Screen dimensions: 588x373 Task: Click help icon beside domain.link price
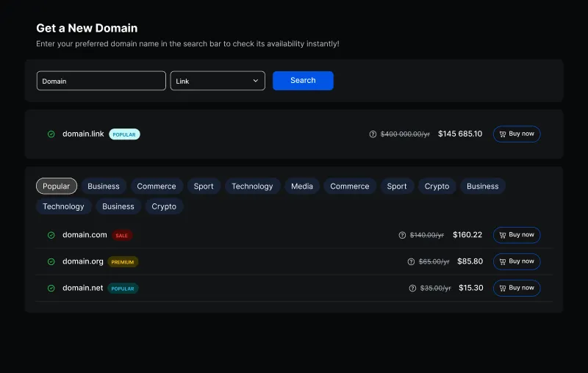point(373,134)
